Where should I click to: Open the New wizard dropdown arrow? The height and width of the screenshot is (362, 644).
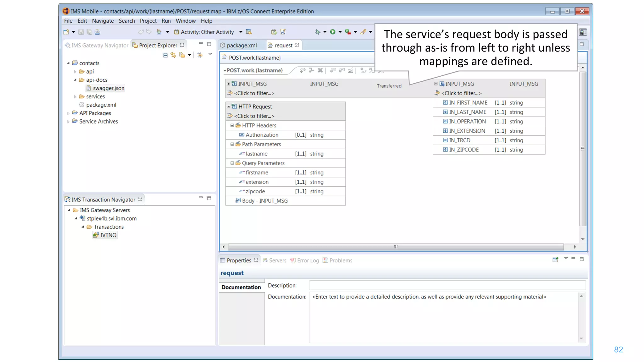(x=73, y=32)
